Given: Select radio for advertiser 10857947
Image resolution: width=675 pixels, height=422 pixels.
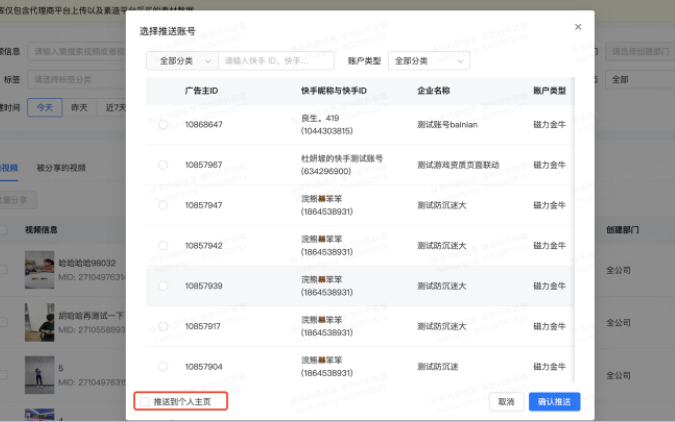Looking at the screenshot, I should [x=163, y=205].
